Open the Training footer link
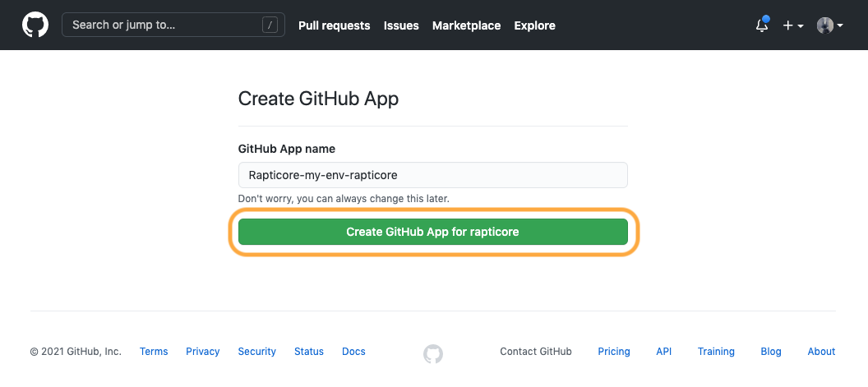868x387 pixels. pyautogui.click(x=716, y=352)
